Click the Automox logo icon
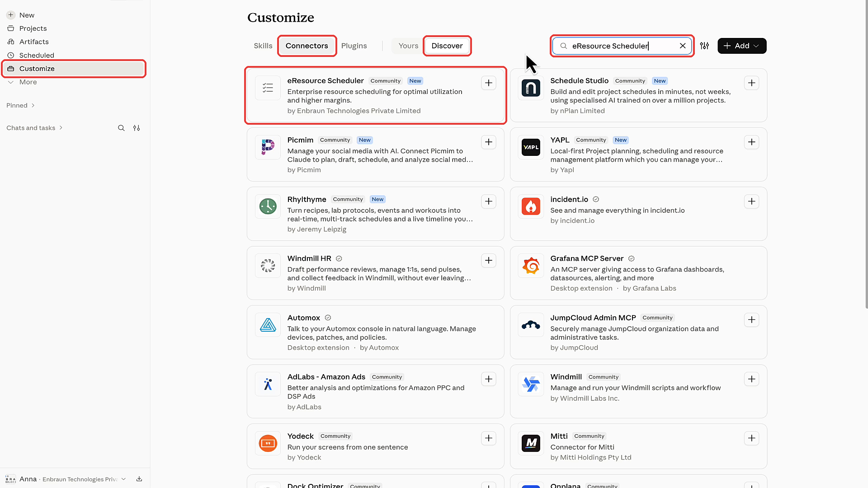The width and height of the screenshot is (868, 488). click(x=268, y=324)
